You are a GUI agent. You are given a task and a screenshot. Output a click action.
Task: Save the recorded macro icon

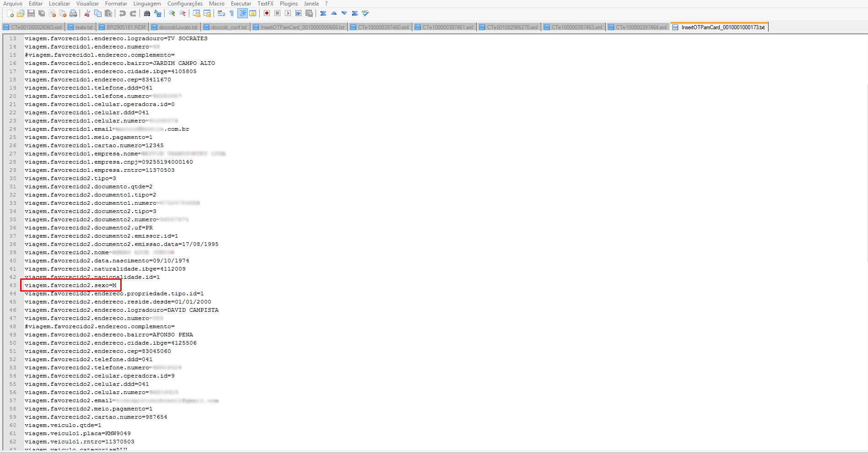pyautogui.click(x=309, y=14)
